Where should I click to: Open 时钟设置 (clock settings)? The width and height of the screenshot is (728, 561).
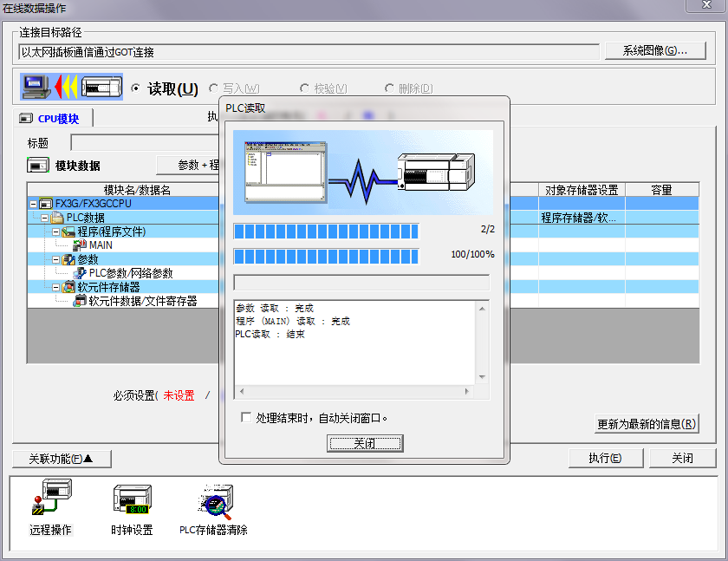coord(130,501)
